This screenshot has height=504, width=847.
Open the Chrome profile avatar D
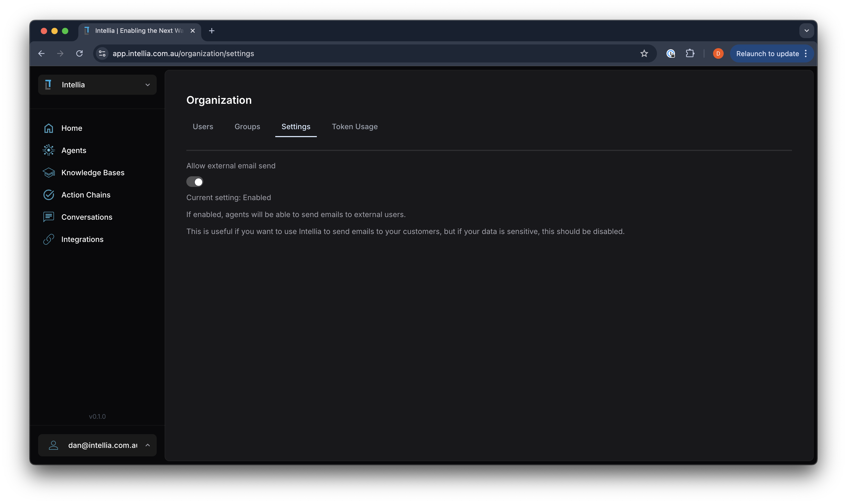pos(718,53)
